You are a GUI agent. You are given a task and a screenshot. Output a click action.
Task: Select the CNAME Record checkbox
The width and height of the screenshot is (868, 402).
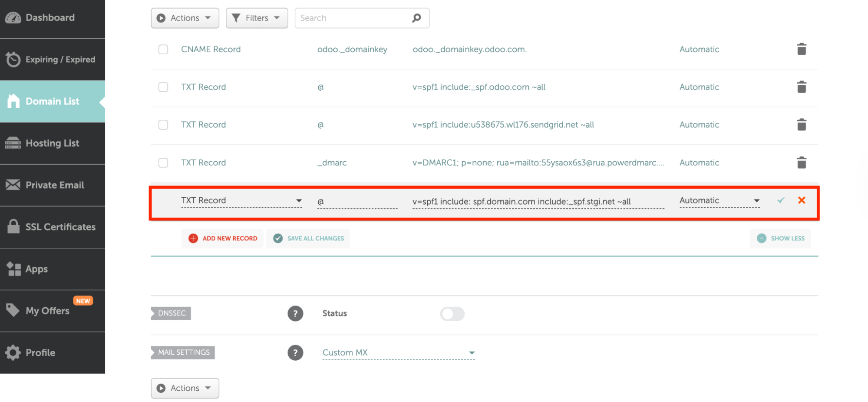[x=163, y=50]
